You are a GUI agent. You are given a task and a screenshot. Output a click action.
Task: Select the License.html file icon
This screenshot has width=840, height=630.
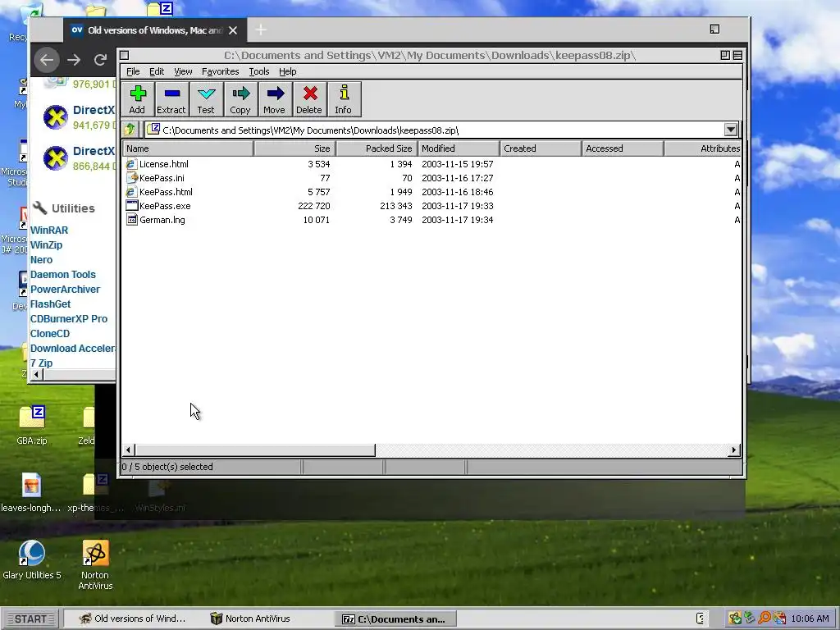tap(131, 164)
